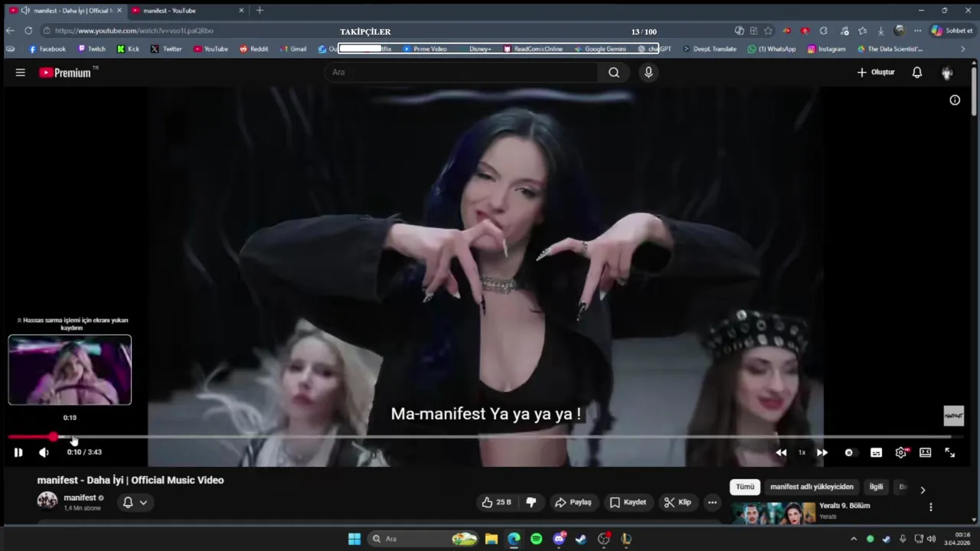Open Facebook bookmark
The width and height of the screenshot is (980, 551).
(47, 49)
